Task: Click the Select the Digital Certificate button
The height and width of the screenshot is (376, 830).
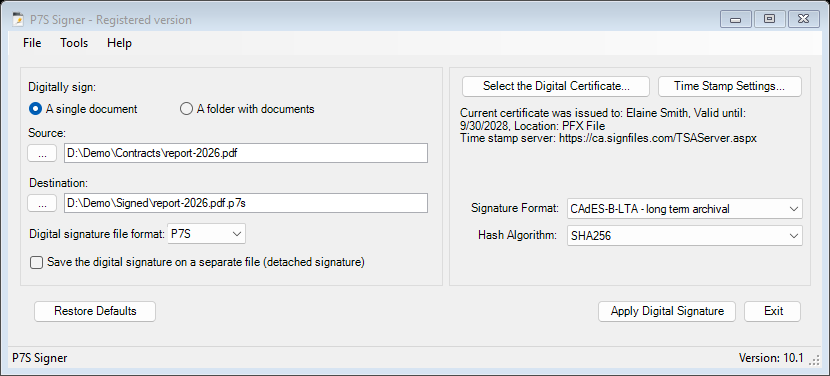Action: [556, 86]
